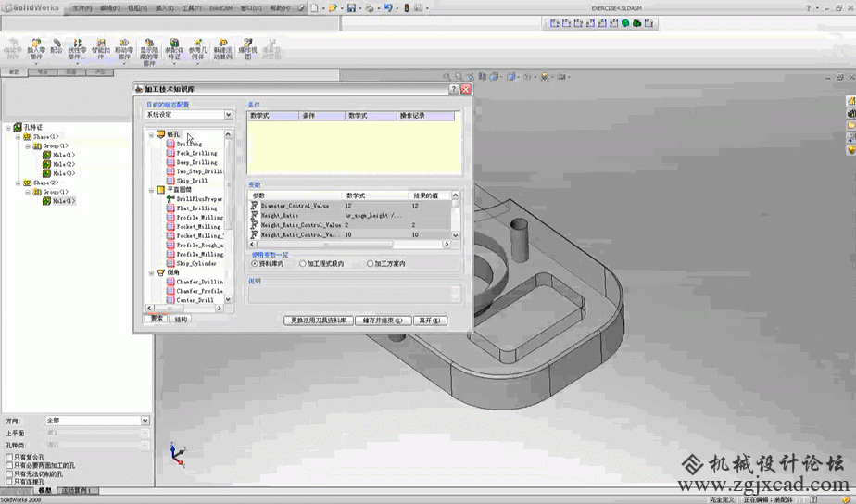
Task: Click the Open file folder icon
Action: pyautogui.click(x=333, y=7)
